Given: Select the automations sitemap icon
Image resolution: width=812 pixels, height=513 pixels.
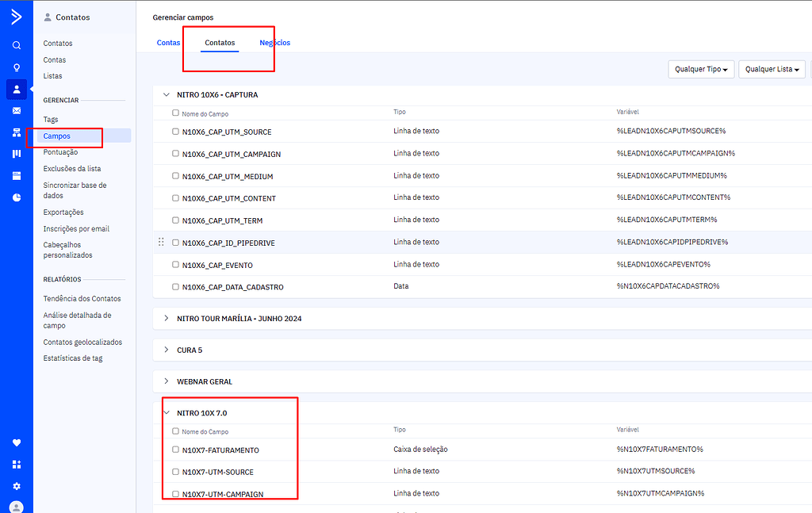Looking at the screenshot, I should [x=16, y=132].
